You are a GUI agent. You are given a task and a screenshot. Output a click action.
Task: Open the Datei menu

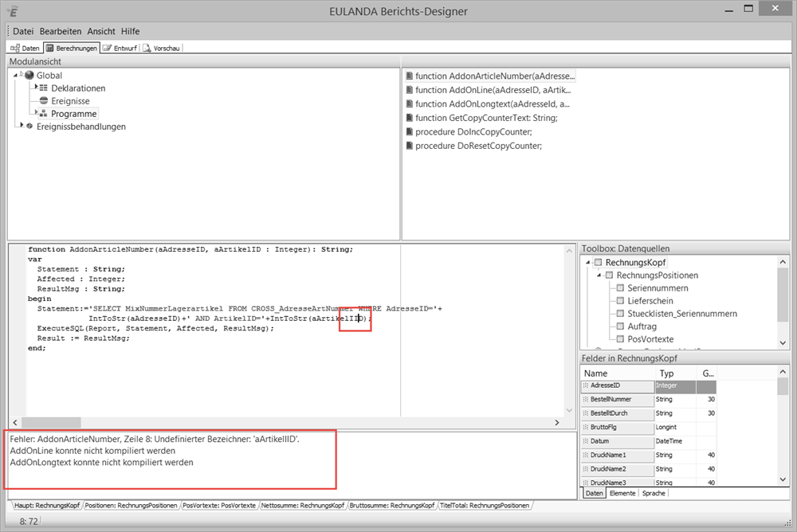click(23, 32)
